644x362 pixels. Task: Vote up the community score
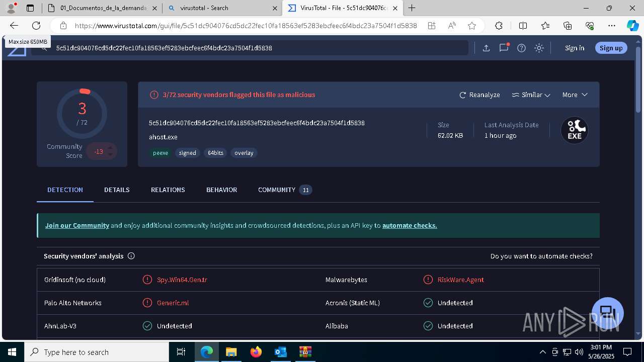pos(110,147)
